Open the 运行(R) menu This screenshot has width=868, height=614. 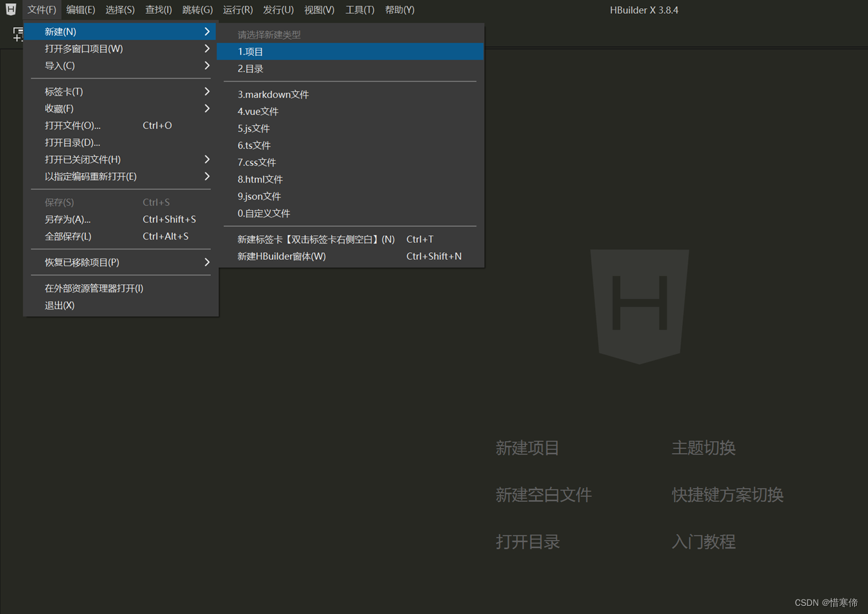238,9
